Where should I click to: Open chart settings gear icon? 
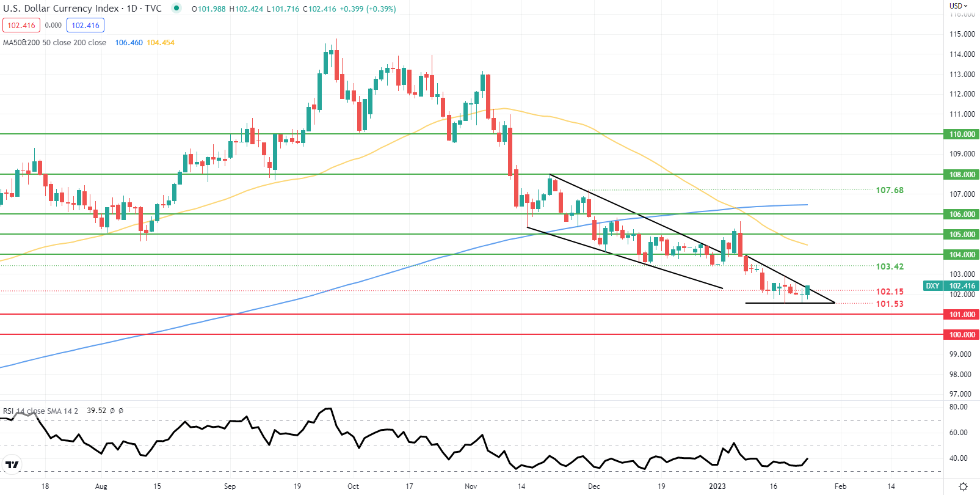coord(963,486)
